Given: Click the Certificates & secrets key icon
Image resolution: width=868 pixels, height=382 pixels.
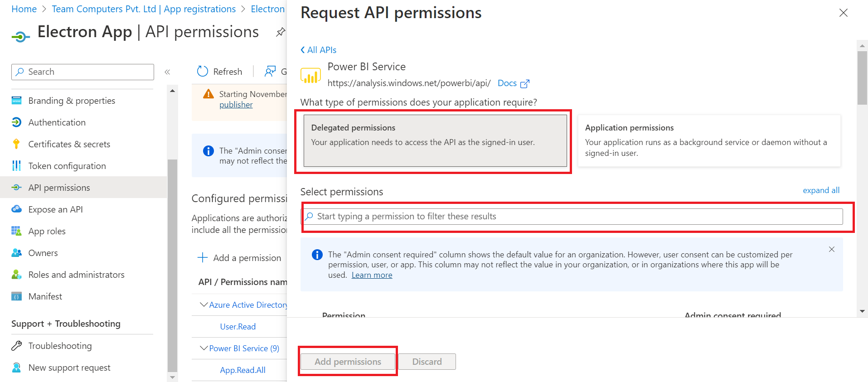Looking at the screenshot, I should pos(17,144).
